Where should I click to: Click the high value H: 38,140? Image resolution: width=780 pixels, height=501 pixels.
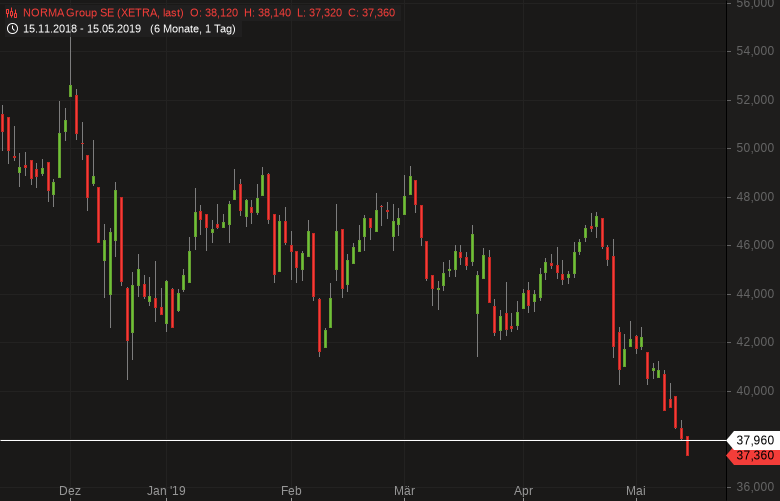(x=268, y=13)
